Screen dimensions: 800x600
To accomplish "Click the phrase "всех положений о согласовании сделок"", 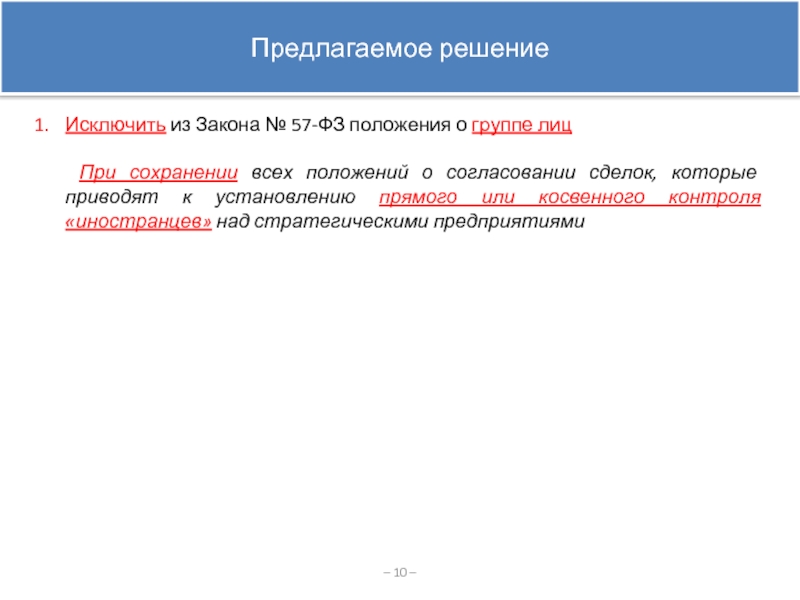I will (x=454, y=172).
